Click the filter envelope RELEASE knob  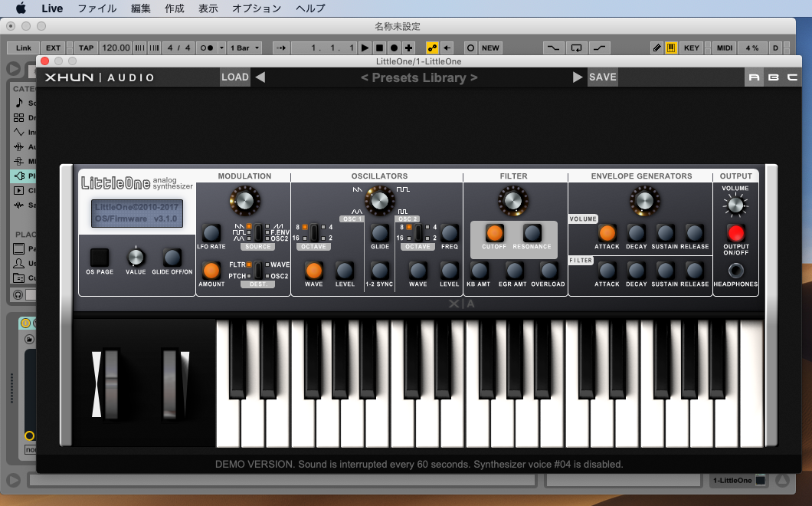coord(695,271)
